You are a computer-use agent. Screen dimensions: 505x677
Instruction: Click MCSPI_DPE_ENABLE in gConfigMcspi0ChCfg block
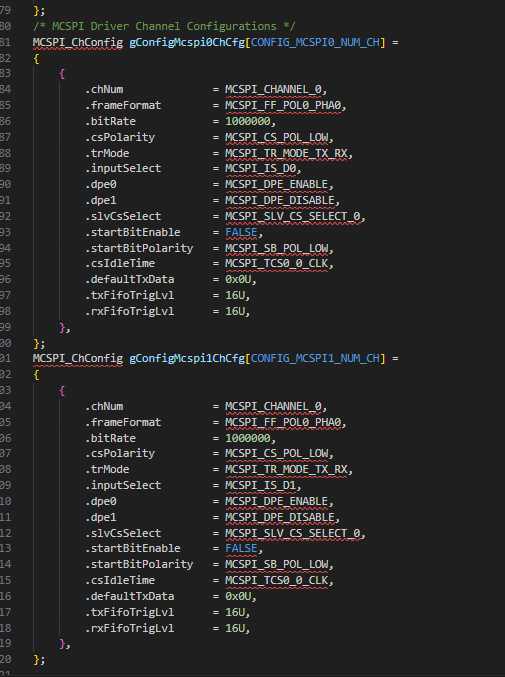coord(277,184)
